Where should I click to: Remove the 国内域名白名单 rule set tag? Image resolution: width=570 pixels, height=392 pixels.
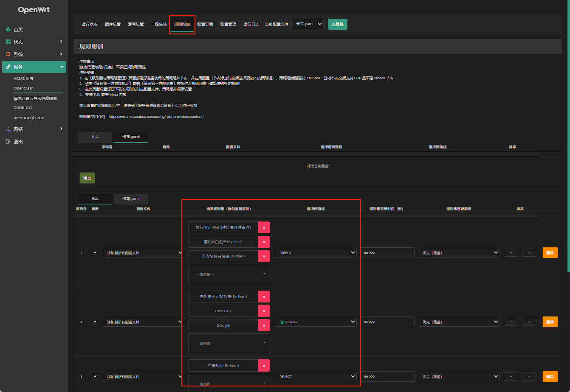(x=264, y=256)
